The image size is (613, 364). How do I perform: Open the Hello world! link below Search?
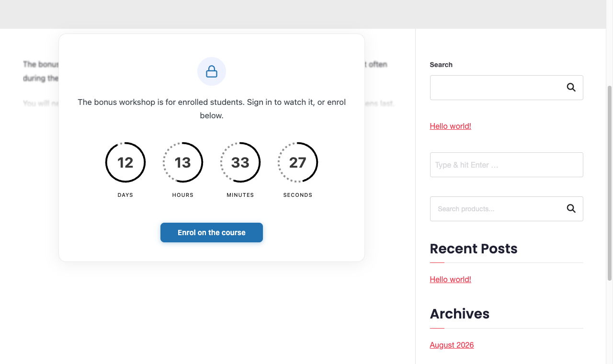tap(451, 126)
